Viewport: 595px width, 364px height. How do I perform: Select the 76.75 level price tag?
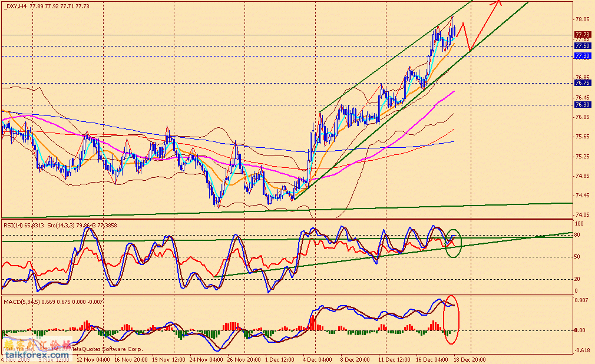pos(583,82)
